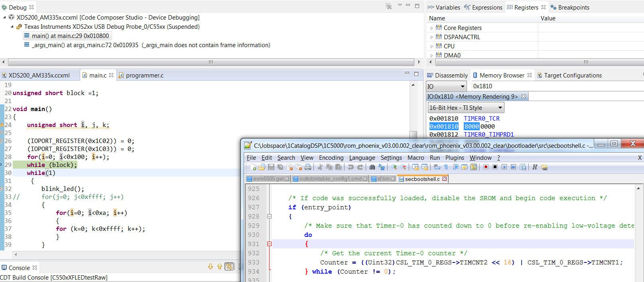This screenshot has height=282, width=644.
Task: Toggle the red fold marker at line 931
Action: [269, 244]
